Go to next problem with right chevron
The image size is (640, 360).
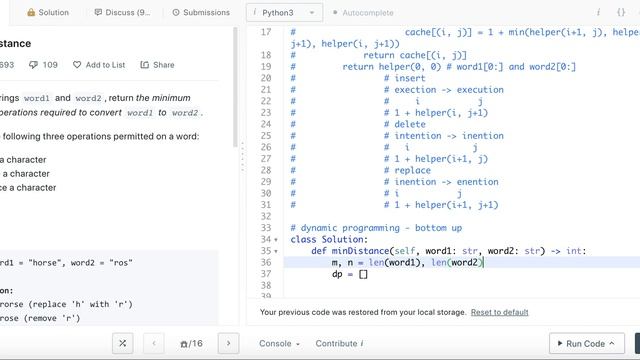pos(229,343)
